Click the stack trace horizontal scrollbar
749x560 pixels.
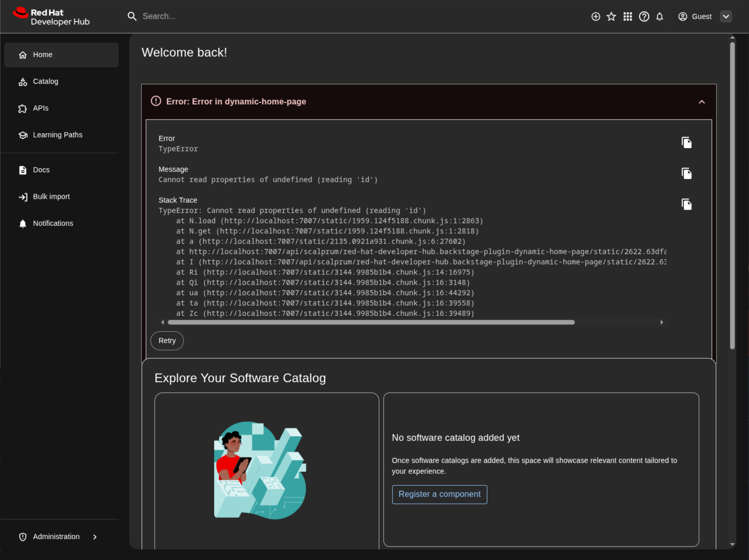371,322
